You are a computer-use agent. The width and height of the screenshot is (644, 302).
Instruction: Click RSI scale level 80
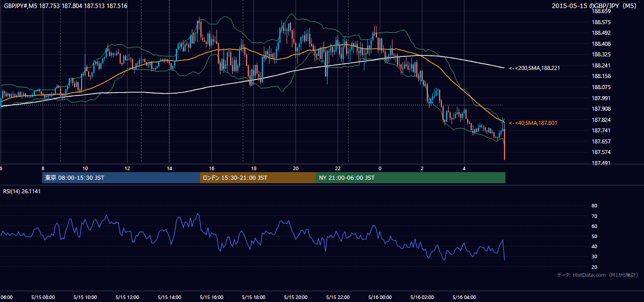click(594, 206)
